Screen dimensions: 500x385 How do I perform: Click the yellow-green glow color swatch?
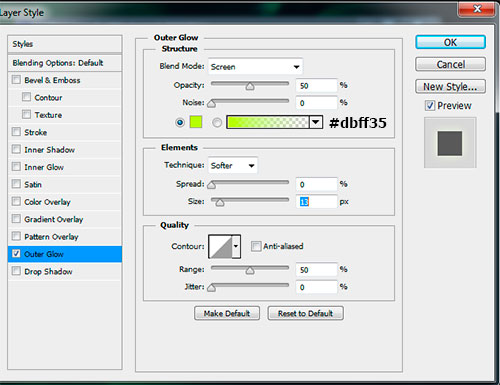(196, 122)
